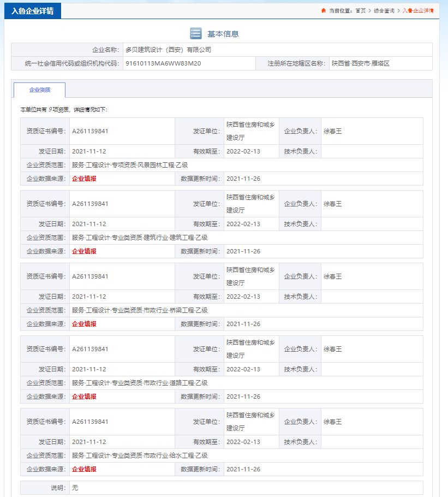Viewport: 448px width, 497px height.
Task: Click 企业填报 in the 建筑工程 block
Action: coord(84,251)
